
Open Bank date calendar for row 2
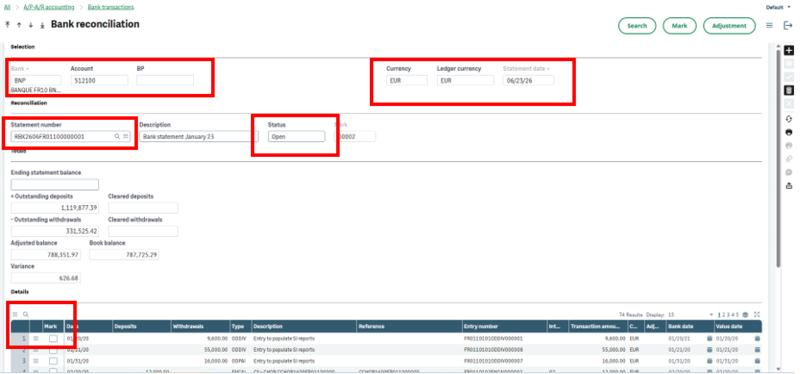710,350
